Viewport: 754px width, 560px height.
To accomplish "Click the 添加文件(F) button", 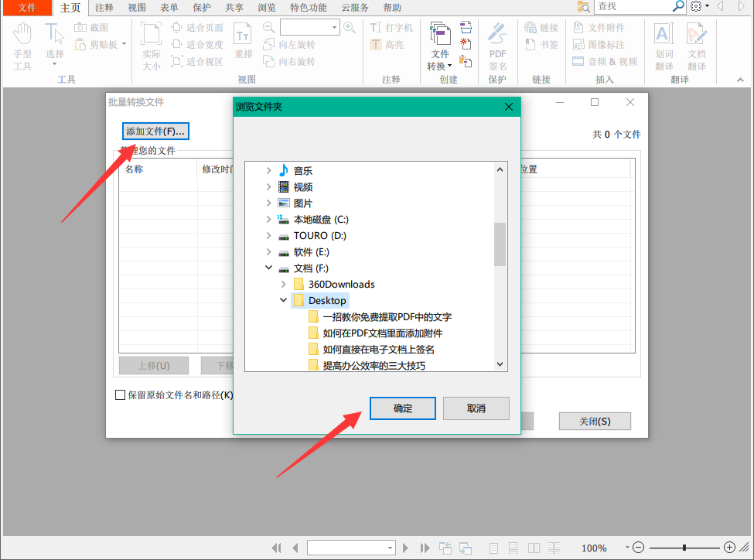I will click(x=154, y=131).
